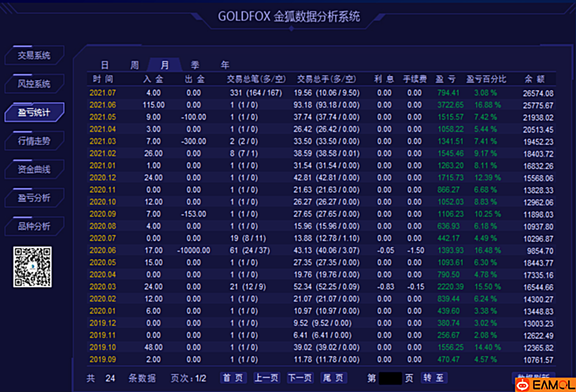Click the QR code image in sidebar
Screen dimensions: 576x392
point(32,267)
